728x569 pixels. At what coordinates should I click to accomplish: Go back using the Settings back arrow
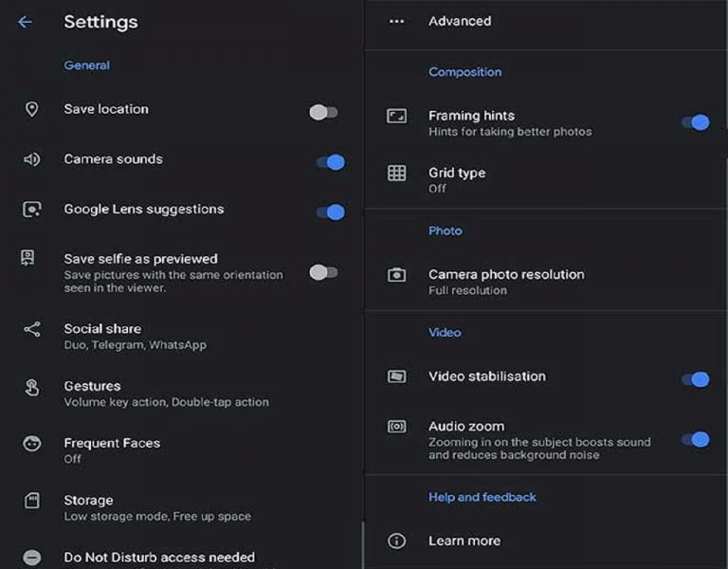point(25,22)
